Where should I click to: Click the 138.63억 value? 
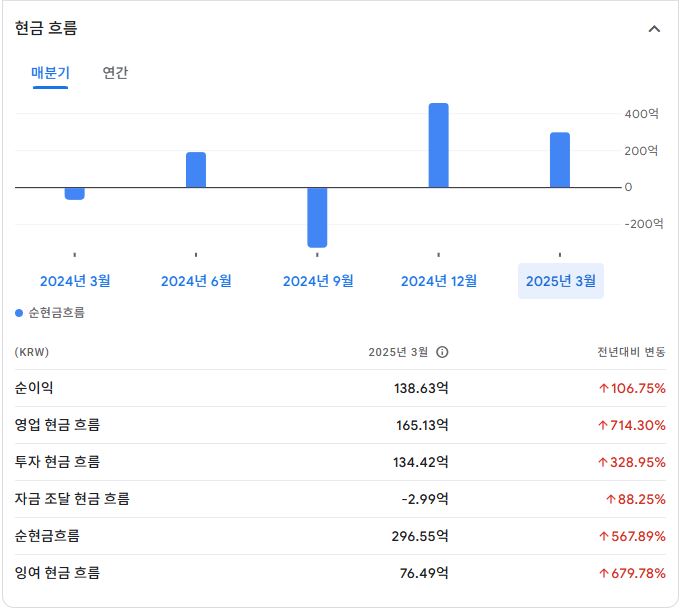click(421, 388)
